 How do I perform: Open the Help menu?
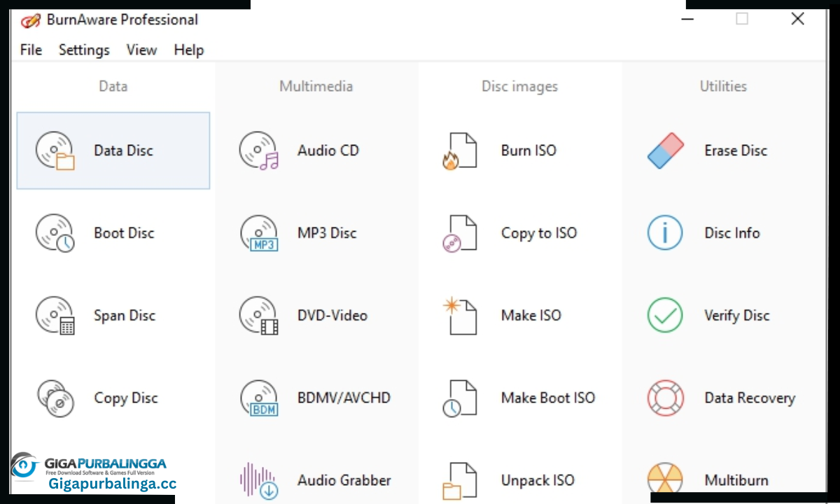[189, 50]
